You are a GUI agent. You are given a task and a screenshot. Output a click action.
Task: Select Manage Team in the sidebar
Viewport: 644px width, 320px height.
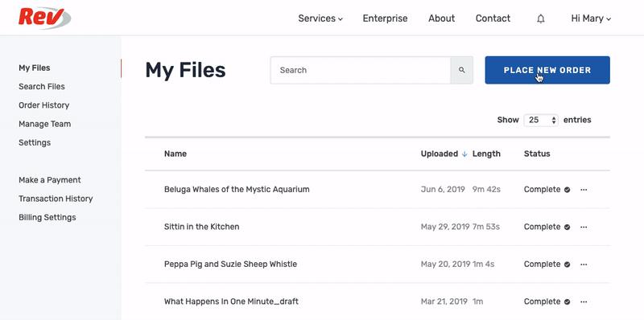(x=45, y=124)
